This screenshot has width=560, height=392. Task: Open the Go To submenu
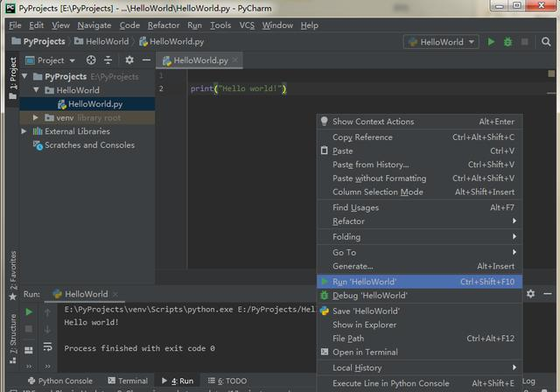click(420, 252)
